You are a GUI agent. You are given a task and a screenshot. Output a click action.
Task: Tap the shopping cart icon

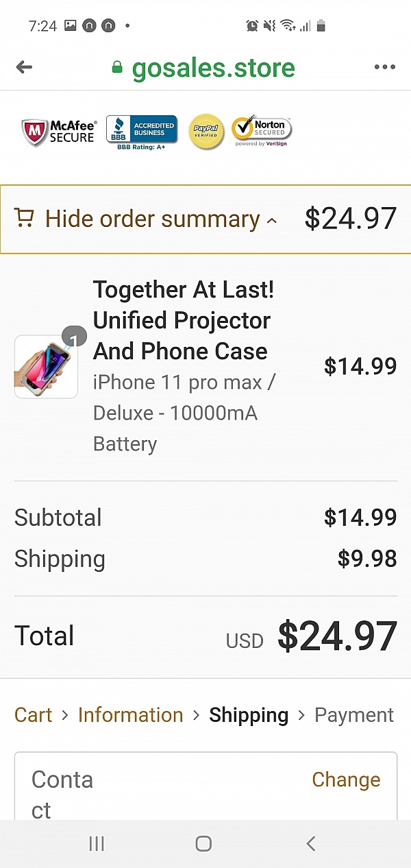24,219
